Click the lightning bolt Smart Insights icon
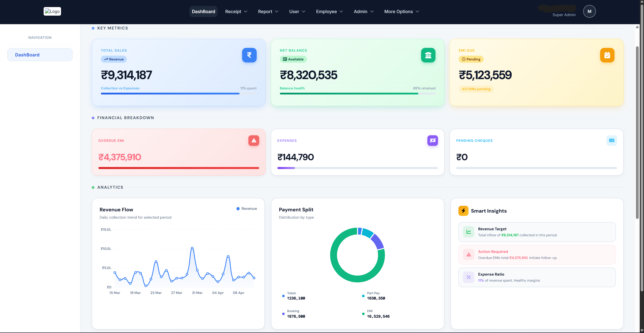This screenshot has width=644, height=333. coord(463,211)
